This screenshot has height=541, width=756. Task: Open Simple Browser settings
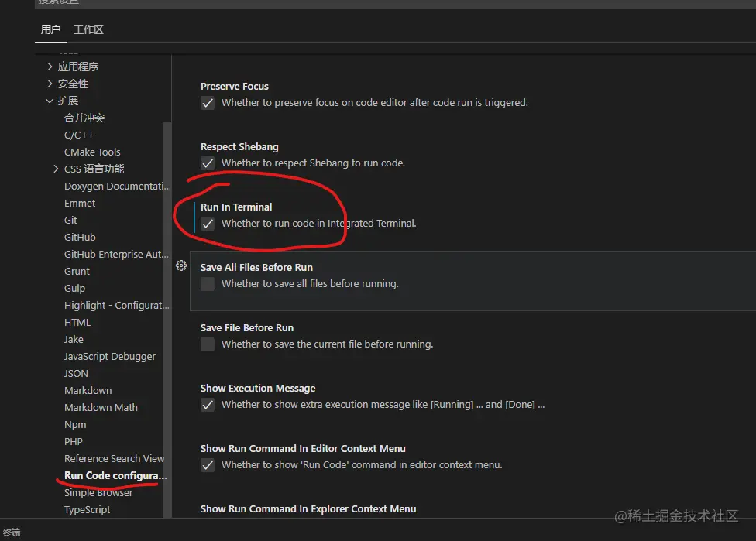coord(98,492)
